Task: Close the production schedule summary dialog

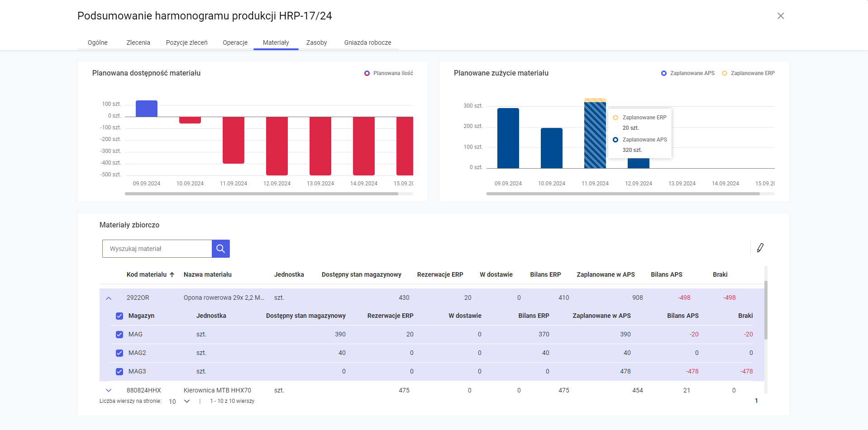Action: (780, 16)
